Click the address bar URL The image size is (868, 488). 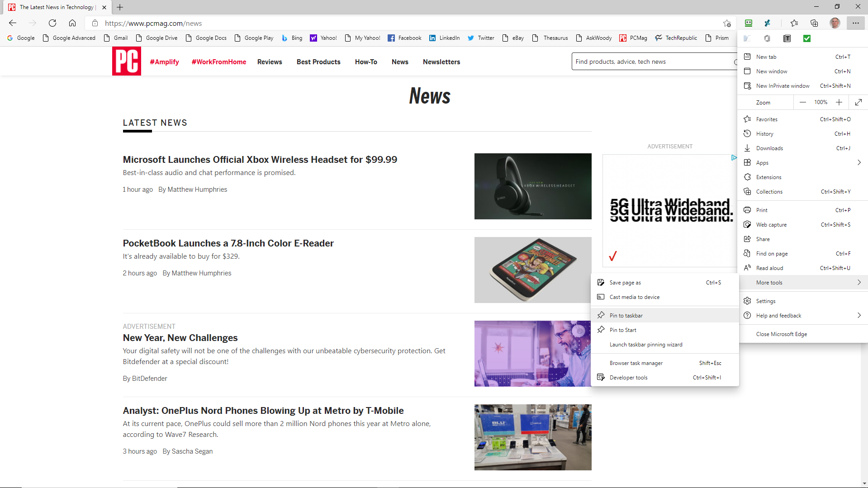click(153, 24)
